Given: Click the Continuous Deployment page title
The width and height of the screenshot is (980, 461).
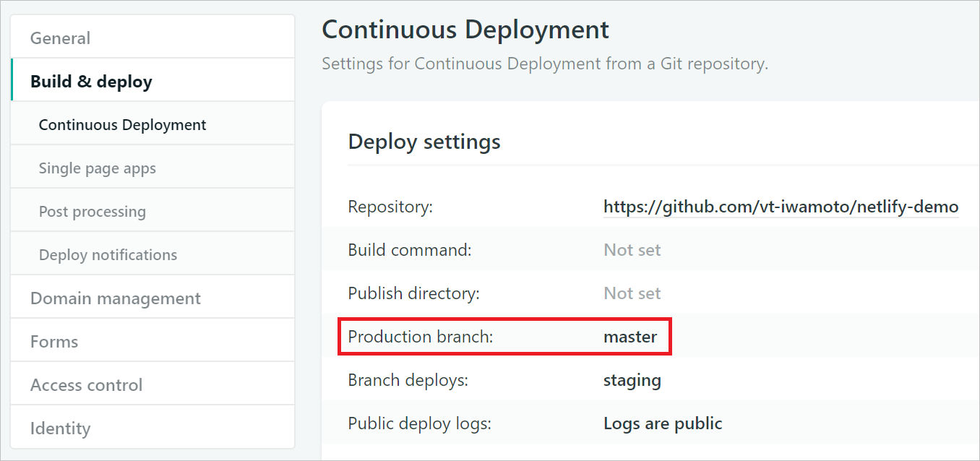Looking at the screenshot, I should click(465, 30).
